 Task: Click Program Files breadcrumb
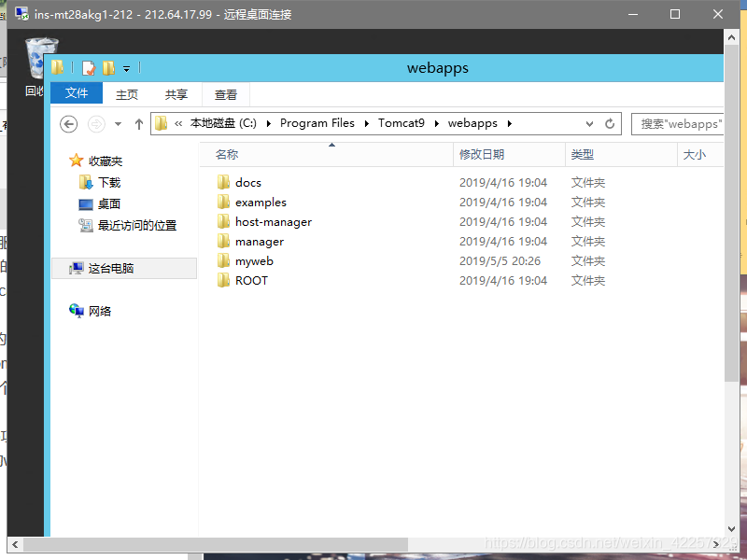tap(317, 123)
